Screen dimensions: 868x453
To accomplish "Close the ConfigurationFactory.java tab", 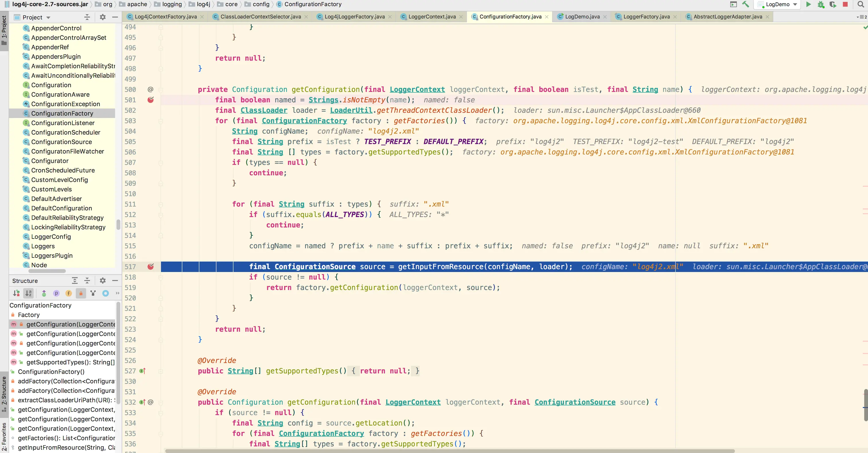I will coord(547,17).
